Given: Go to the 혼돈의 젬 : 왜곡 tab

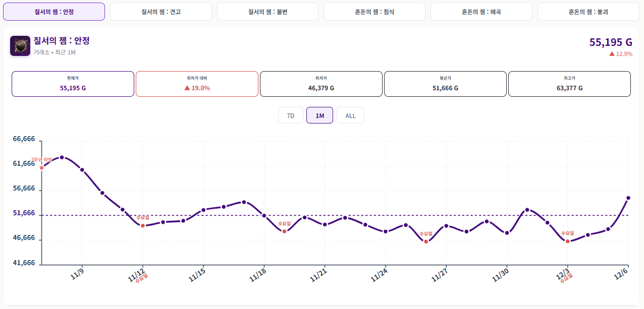Looking at the screenshot, I should 481,12.
